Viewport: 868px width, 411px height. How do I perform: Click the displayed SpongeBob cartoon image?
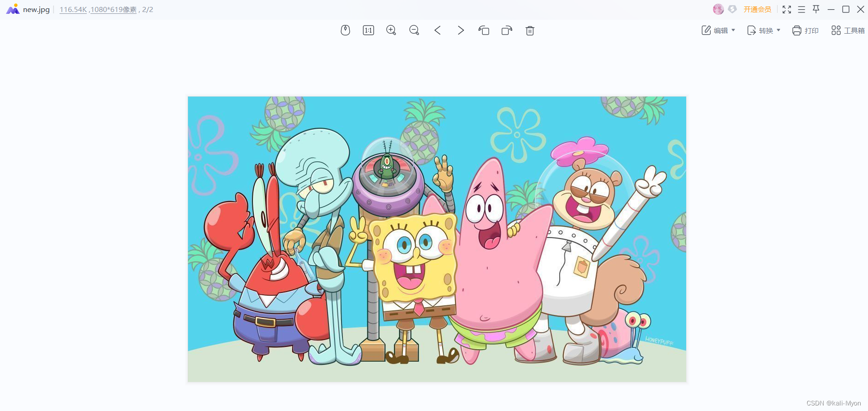[x=437, y=239]
